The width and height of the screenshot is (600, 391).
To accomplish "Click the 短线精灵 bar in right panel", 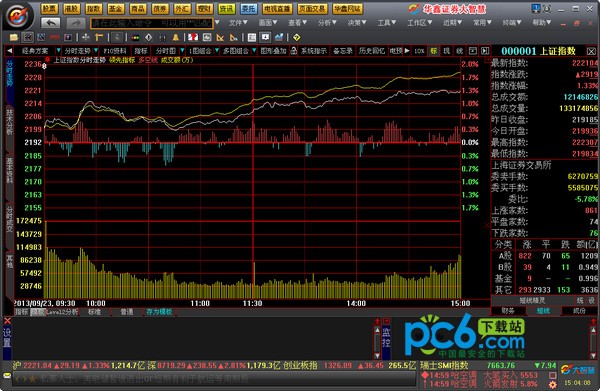I will coord(532,300).
